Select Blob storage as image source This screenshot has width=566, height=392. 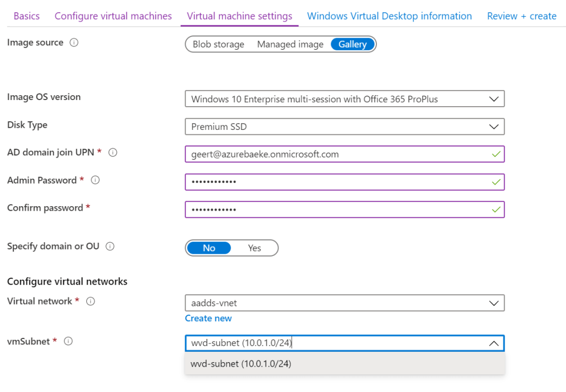218,44
